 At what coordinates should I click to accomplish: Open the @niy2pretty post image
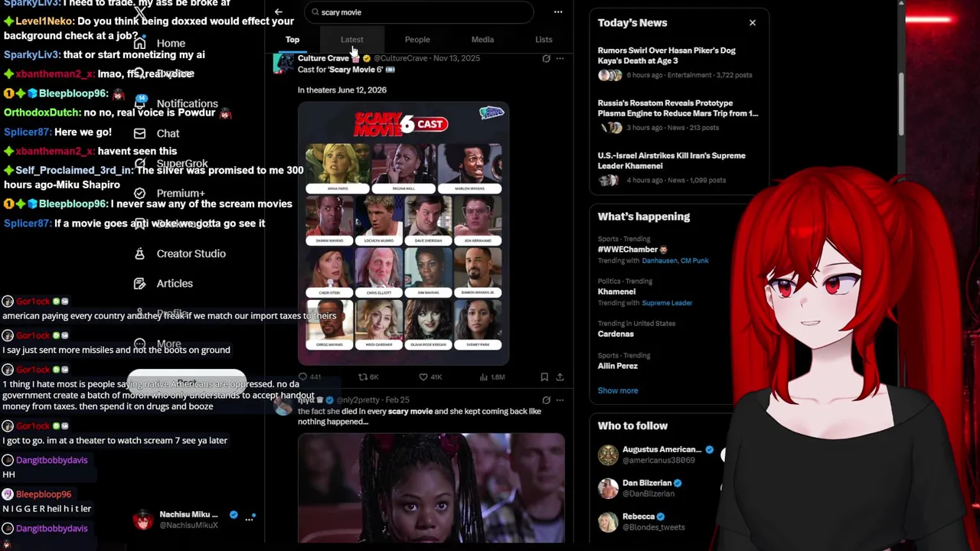click(432, 488)
